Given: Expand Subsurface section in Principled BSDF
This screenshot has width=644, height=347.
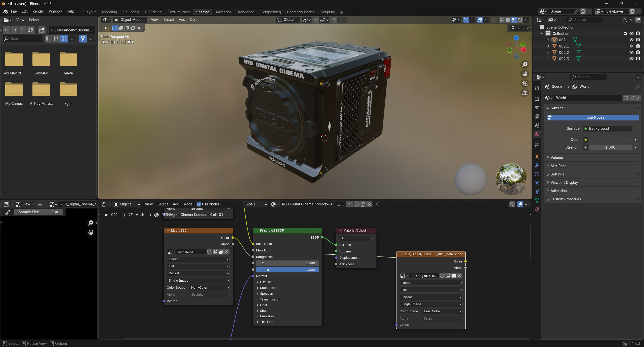Looking at the screenshot, I should tap(268, 288).
